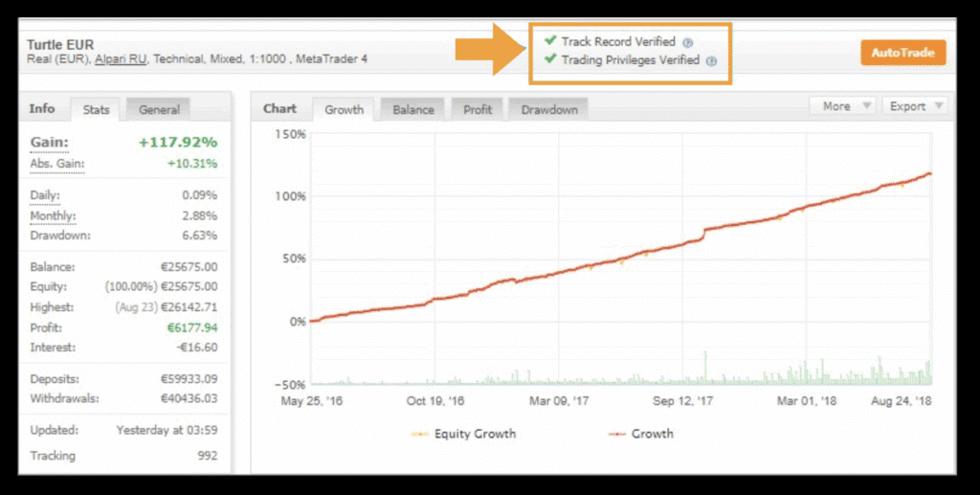Screen dimensions: 980x495
Task: Toggle the Equity Growth series in legend
Action: pos(475,434)
